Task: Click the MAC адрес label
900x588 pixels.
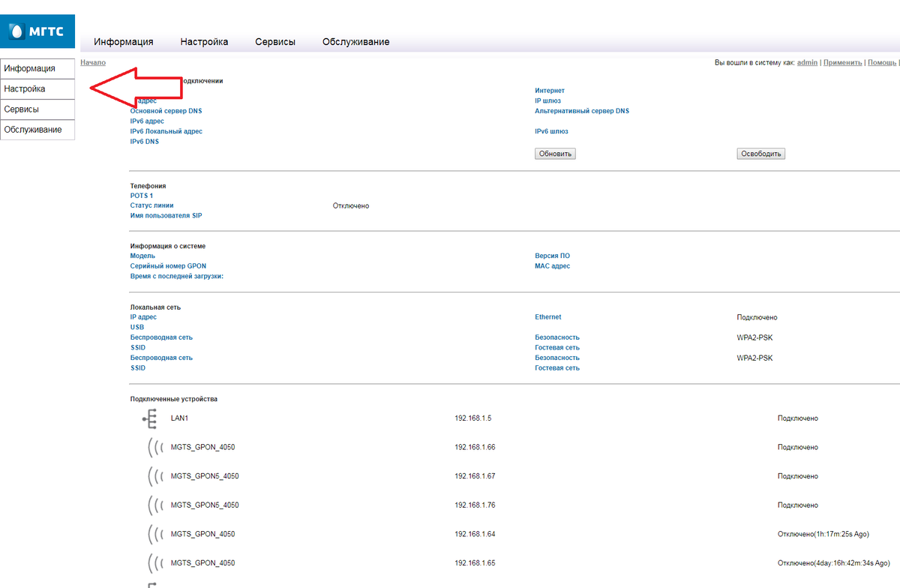Action: click(x=553, y=266)
